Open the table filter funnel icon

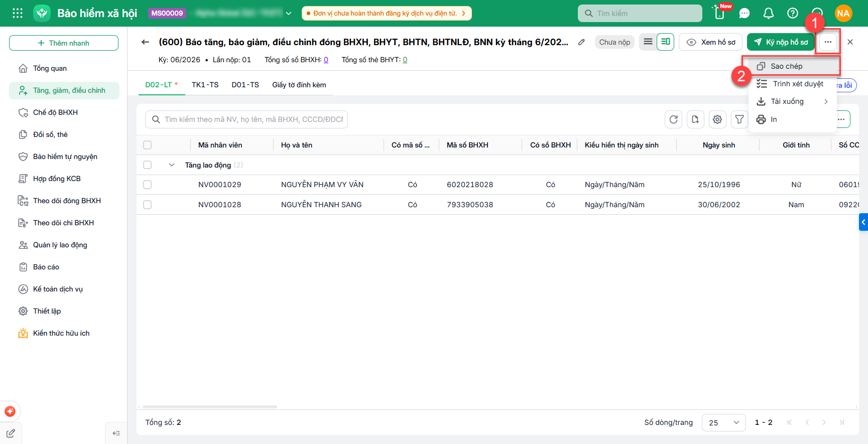pyautogui.click(x=739, y=119)
